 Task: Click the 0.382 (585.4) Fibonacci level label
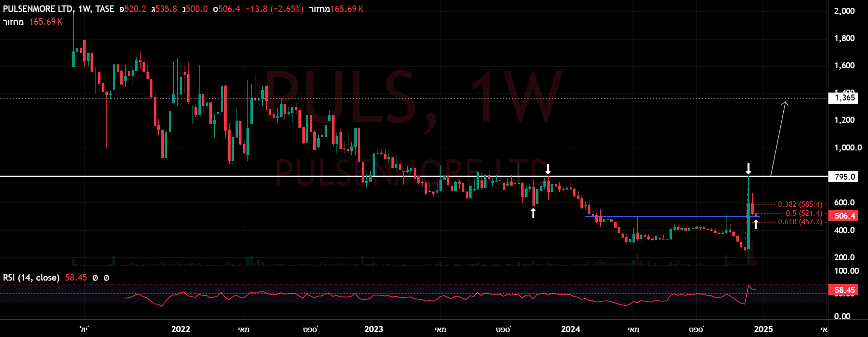[800, 204]
